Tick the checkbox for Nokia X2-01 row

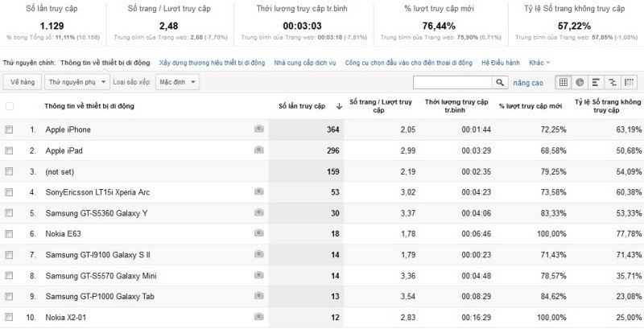pos(9,317)
